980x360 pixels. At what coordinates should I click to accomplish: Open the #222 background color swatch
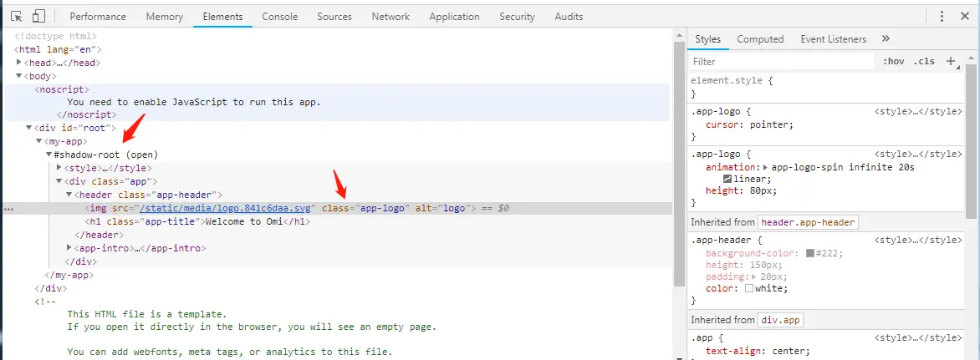(x=810, y=253)
